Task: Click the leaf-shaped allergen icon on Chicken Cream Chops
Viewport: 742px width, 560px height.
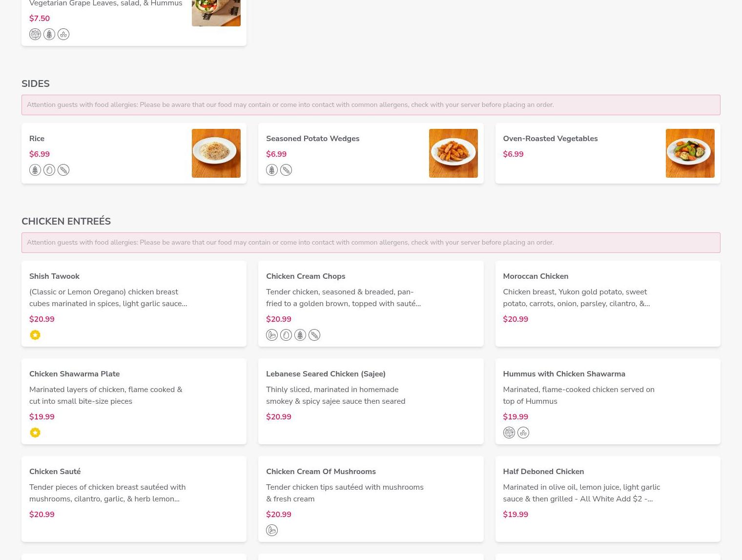Action: 272,335
